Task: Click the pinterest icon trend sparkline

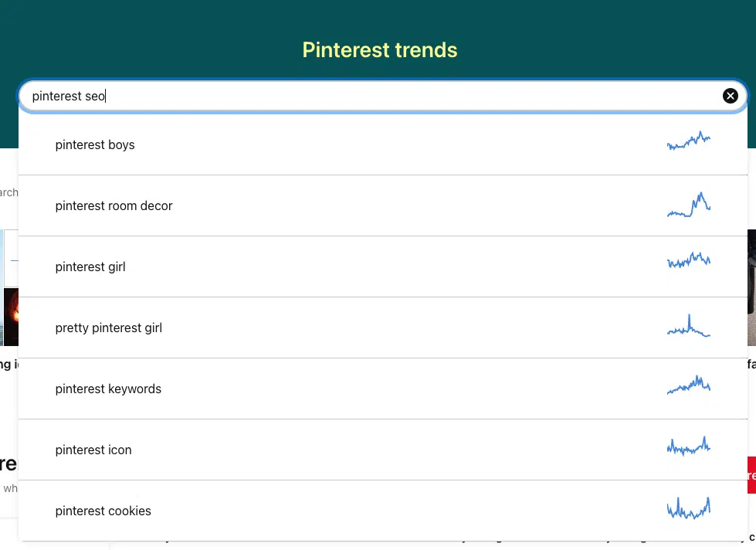Action: 689,446
